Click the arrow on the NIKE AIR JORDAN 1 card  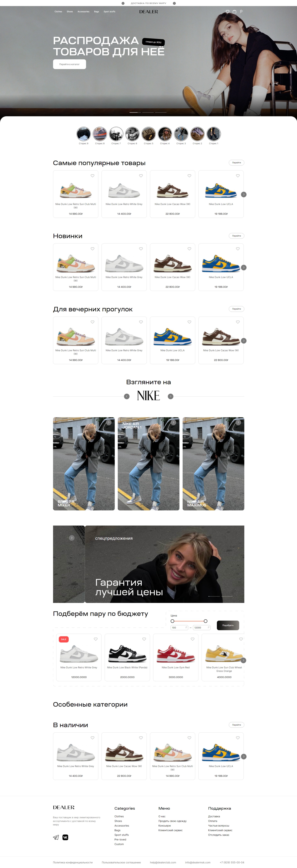(173, 422)
